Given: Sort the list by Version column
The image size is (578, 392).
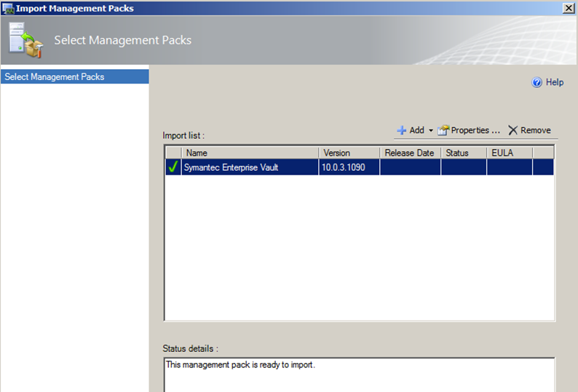Looking at the screenshot, I should pos(349,153).
